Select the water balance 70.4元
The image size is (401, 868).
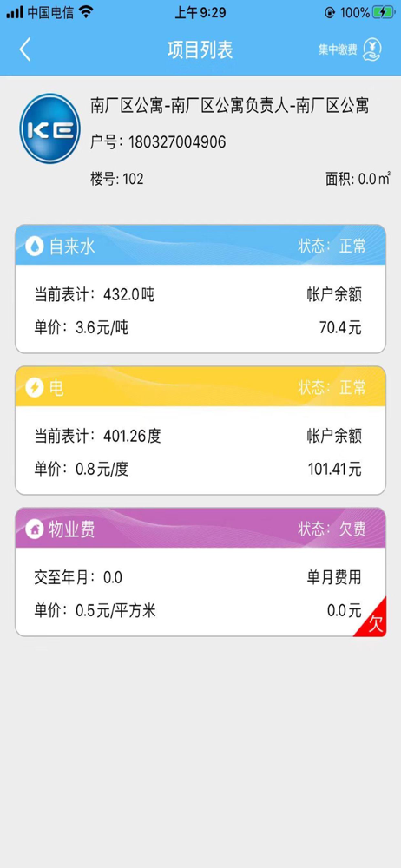(x=340, y=328)
